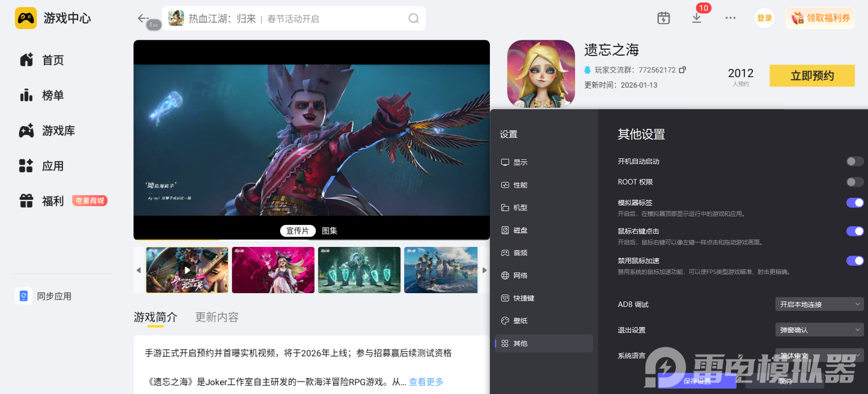Toggle 禁用鼠标加速 switch
Screen dimensions: 868x394
(855, 261)
